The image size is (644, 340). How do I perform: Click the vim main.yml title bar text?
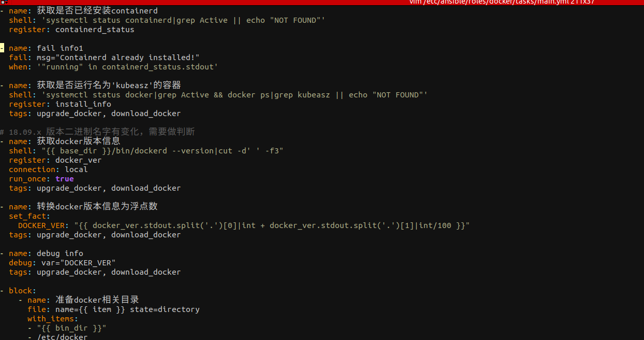501,2
